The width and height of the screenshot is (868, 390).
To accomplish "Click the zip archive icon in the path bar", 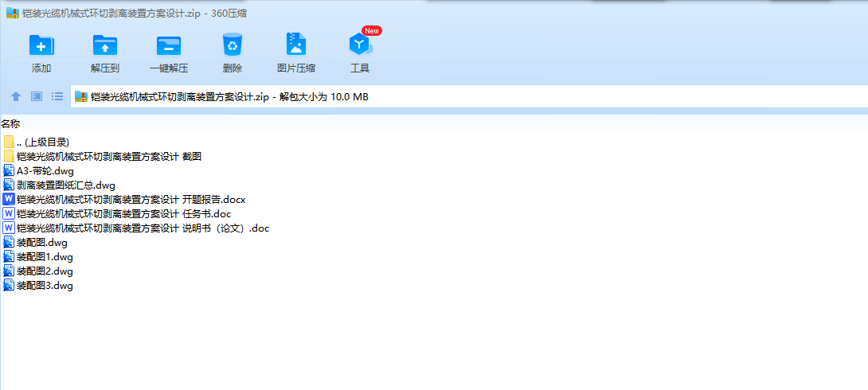I will click(x=81, y=97).
